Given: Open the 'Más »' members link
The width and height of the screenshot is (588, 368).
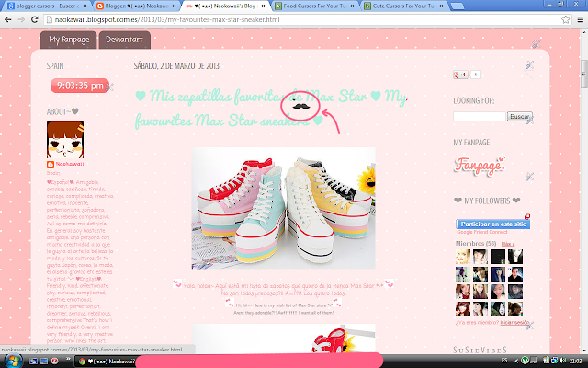Looking at the screenshot, I should tap(508, 244).
